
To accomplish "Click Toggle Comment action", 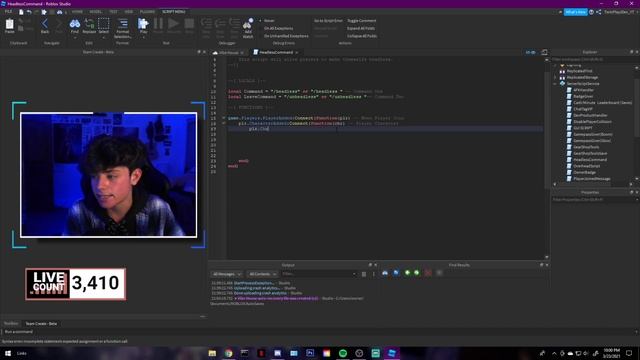I will [362, 20].
